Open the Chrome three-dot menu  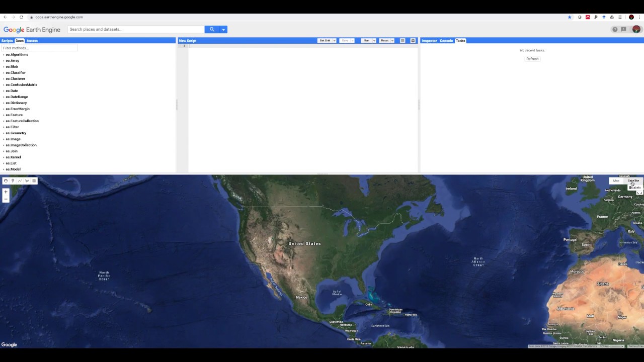[x=639, y=17]
